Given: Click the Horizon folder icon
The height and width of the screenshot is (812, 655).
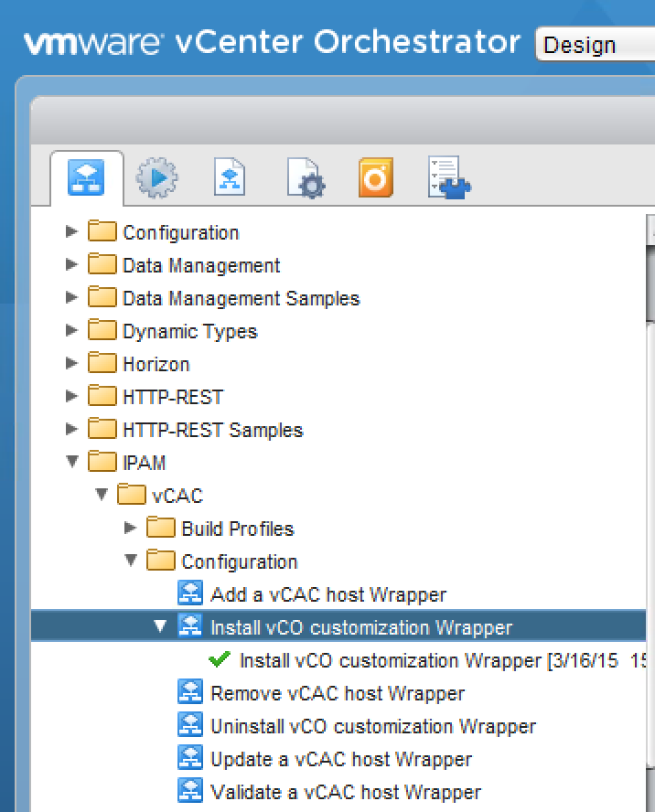Looking at the screenshot, I should click(102, 363).
